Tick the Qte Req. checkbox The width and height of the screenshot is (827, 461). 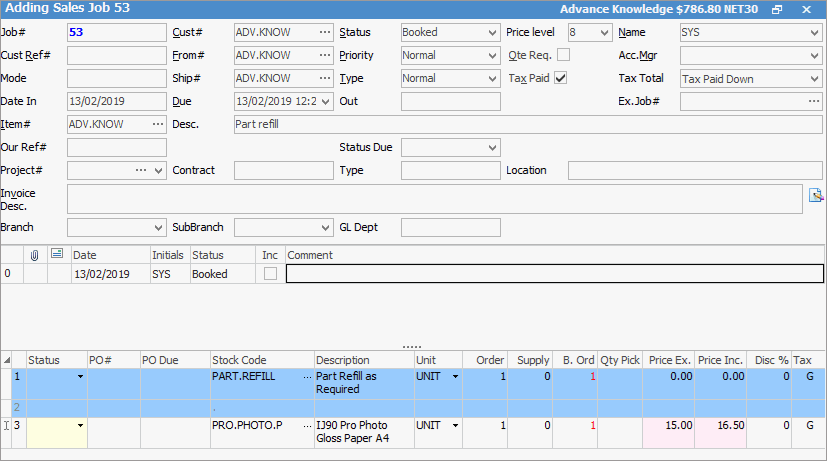564,55
